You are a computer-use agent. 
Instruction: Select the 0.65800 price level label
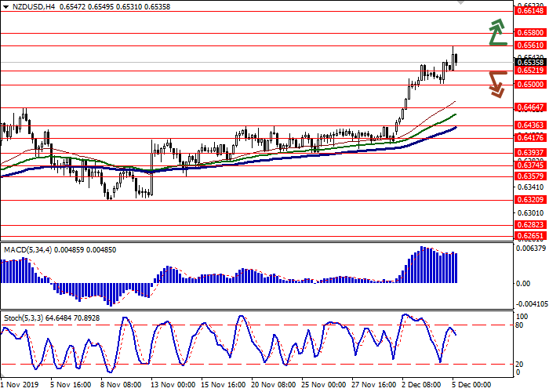coord(530,33)
